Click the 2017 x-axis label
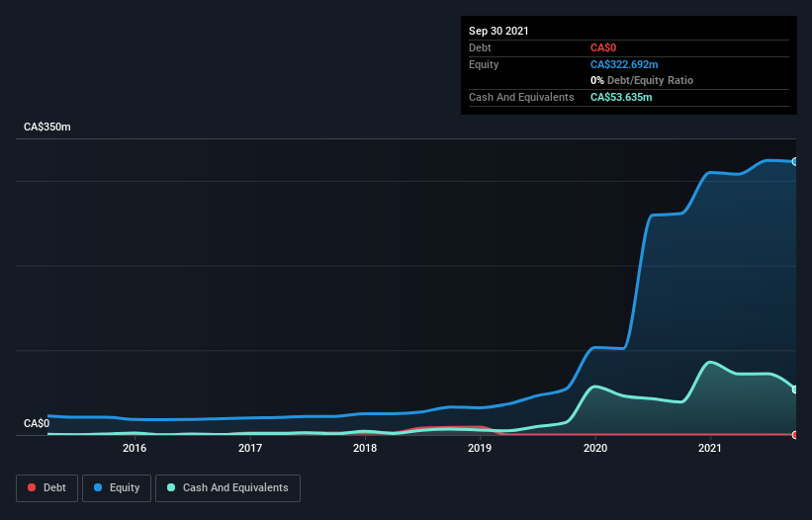812x520 pixels. (250, 448)
